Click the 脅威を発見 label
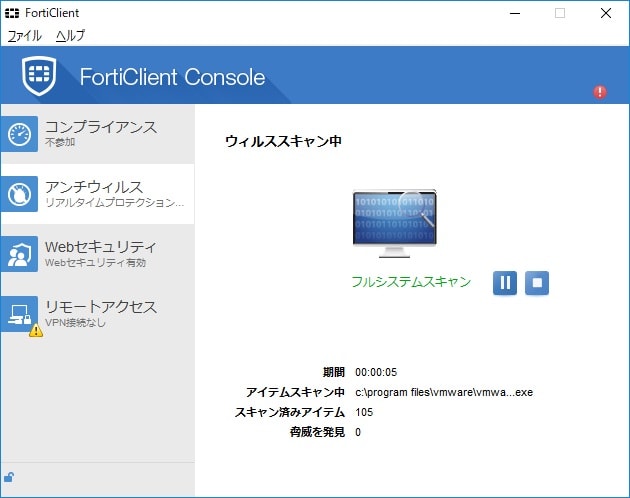The height and width of the screenshot is (498, 630). 317,432
